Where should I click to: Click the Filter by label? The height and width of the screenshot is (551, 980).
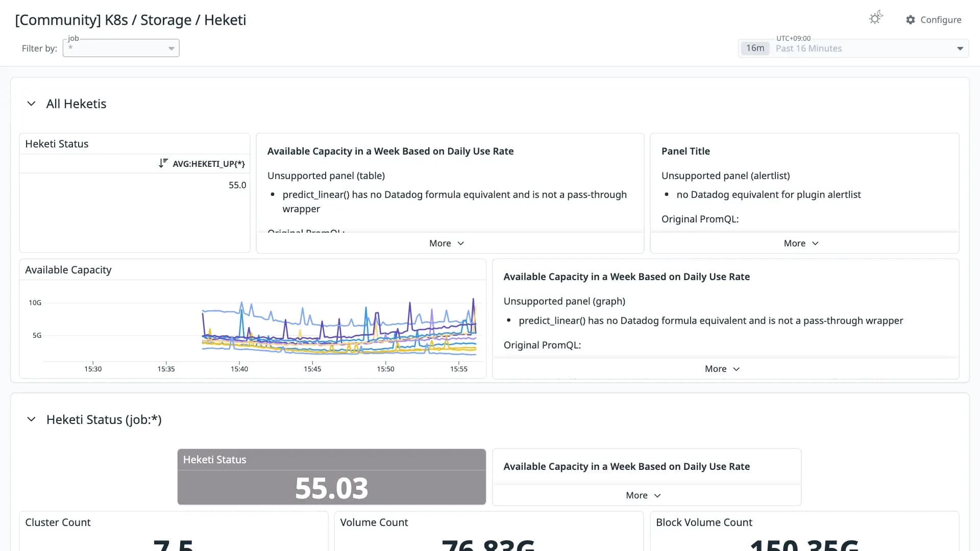pyautogui.click(x=39, y=48)
